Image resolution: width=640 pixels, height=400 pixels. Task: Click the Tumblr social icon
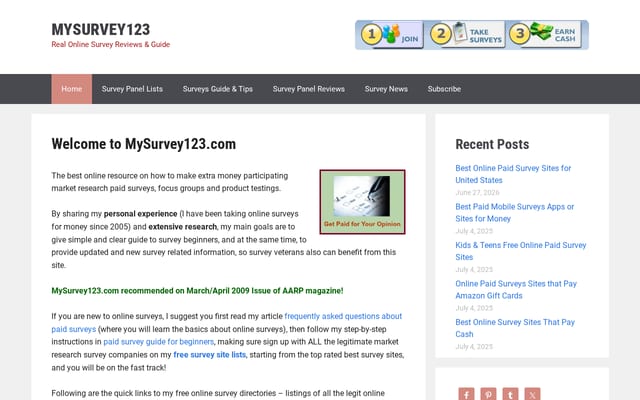[510, 394]
